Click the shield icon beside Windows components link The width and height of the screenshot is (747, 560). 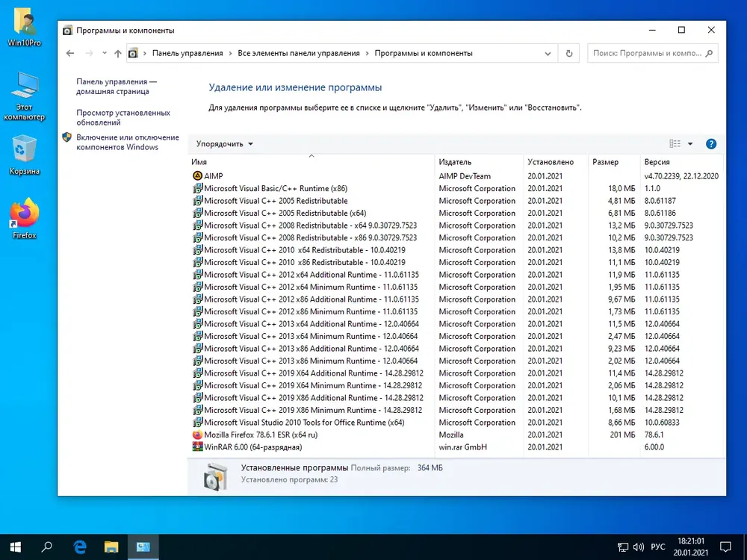66,137
